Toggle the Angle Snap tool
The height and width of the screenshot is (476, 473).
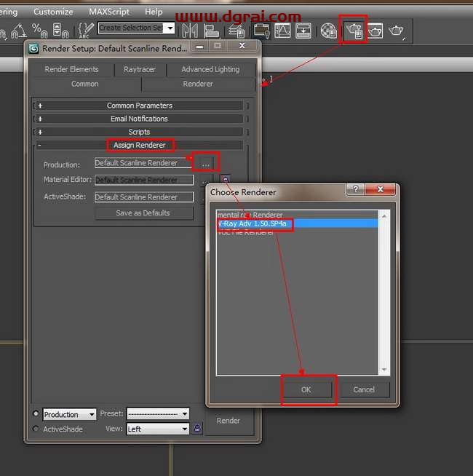point(19,31)
